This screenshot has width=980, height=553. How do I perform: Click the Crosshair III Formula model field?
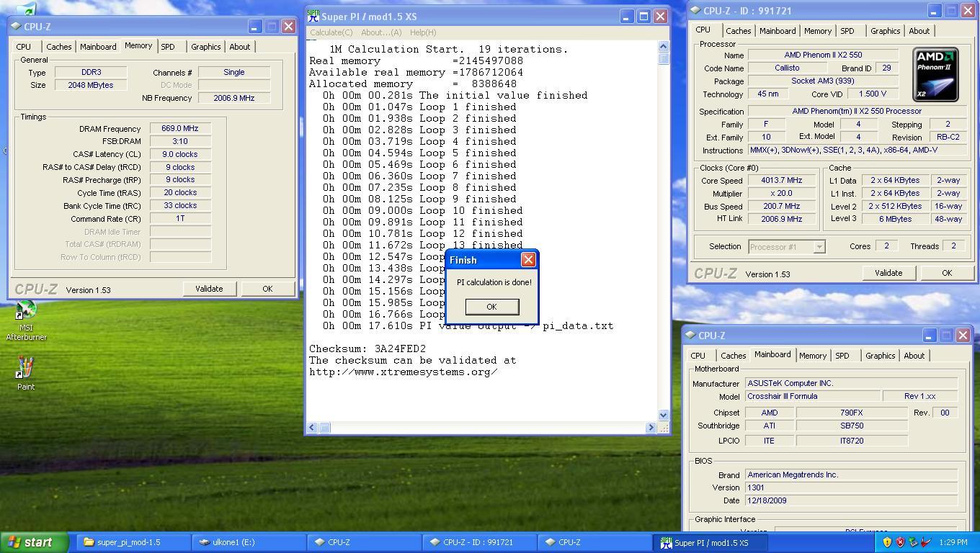coord(813,397)
